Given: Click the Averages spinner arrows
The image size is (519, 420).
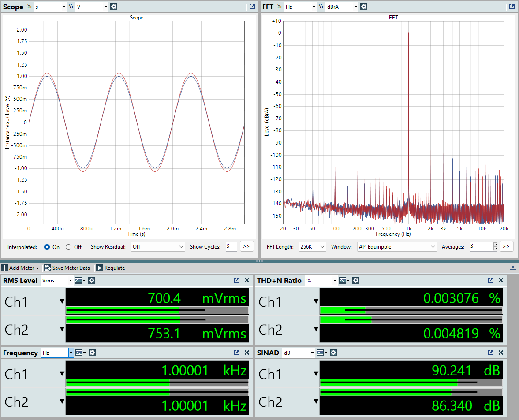Looking at the screenshot, I should [495, 246].
